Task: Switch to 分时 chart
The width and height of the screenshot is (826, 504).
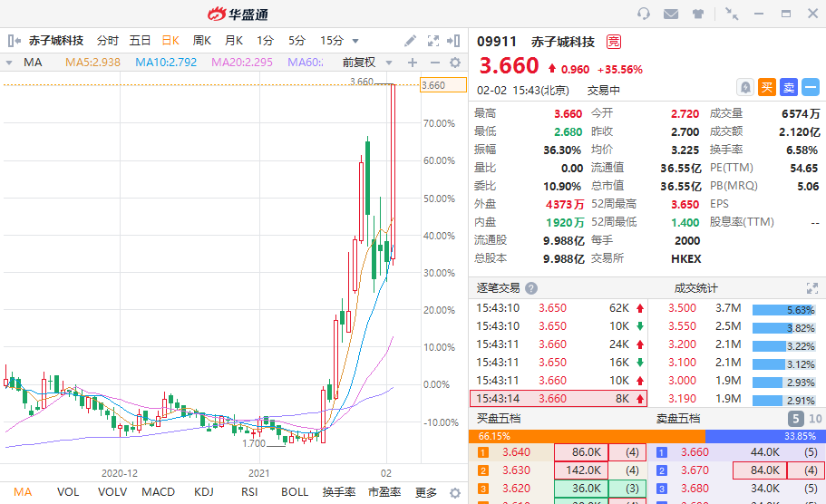Action: 108,41
